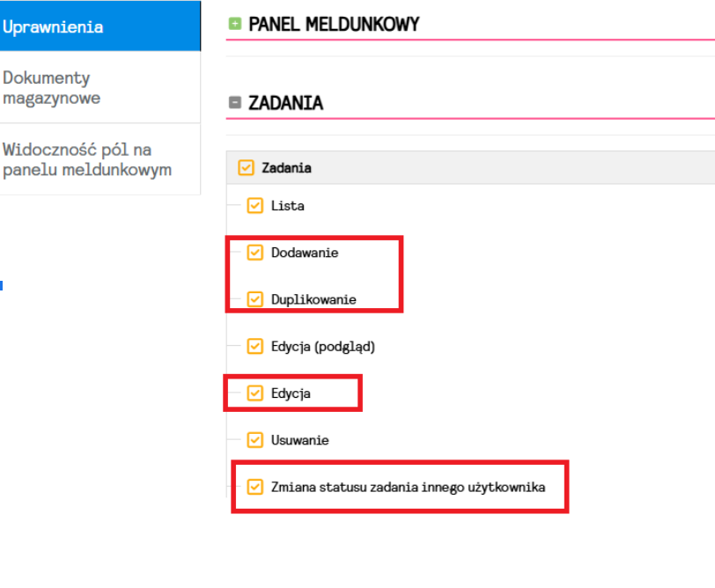The height and width of the screenshot is (588, 715).
Task: Switch to Dokumenty magazynowe tab
Action: [51, 88]
